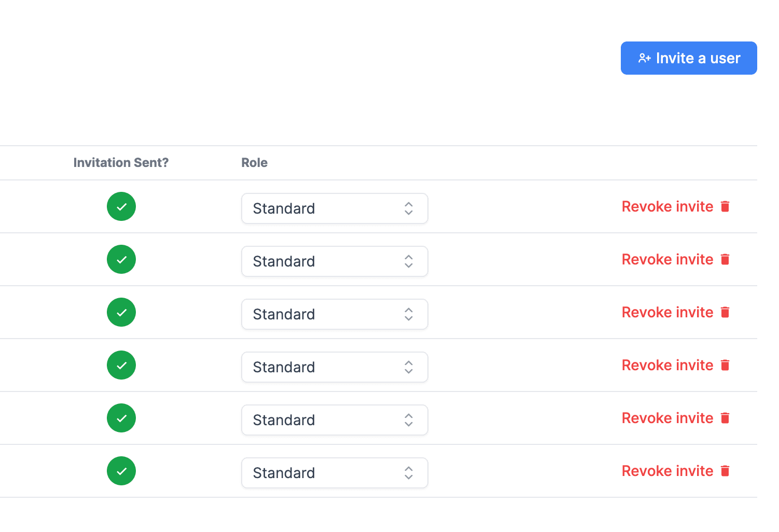Click the Invite a user button

[x=689, y=58]
